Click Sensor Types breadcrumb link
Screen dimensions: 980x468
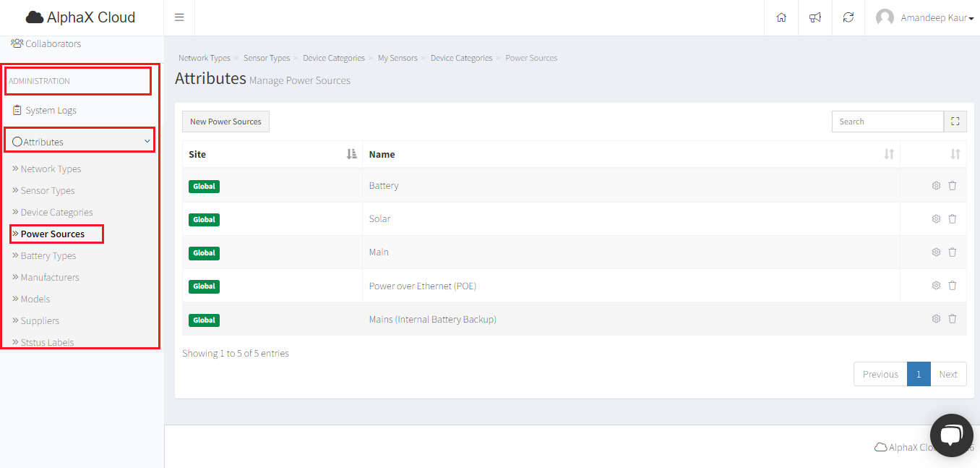coord(267,58)
